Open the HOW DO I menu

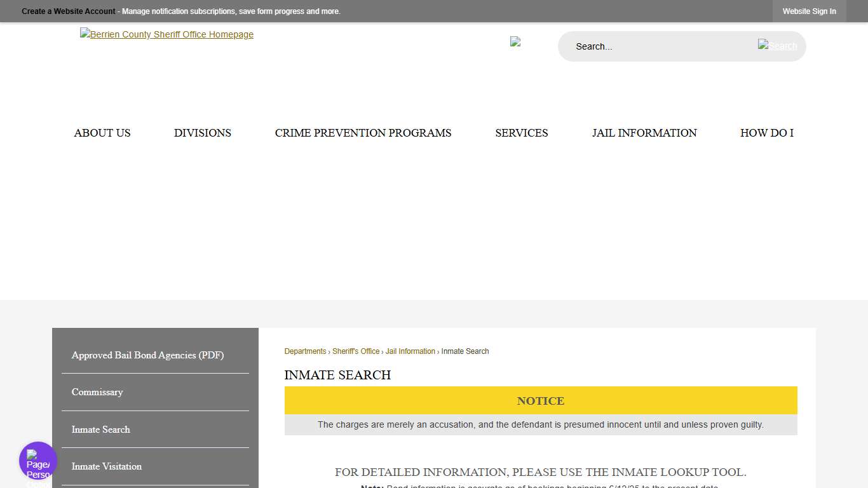766,133
